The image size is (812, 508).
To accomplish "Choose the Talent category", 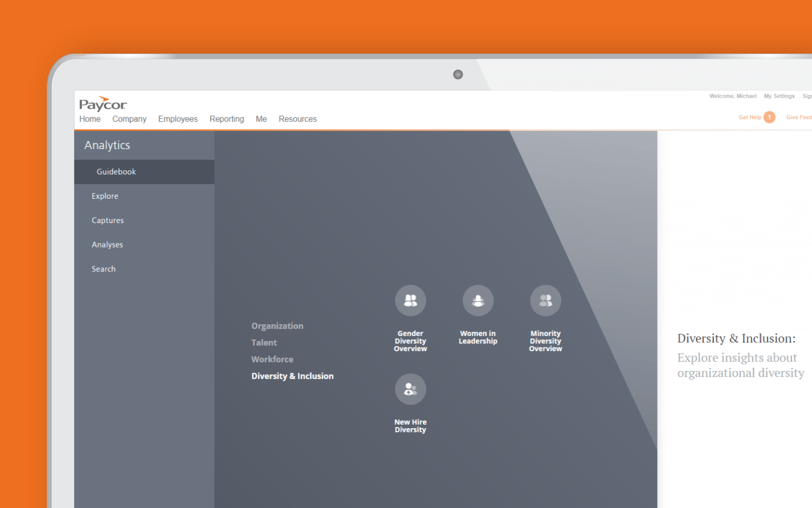I will 264,342.
